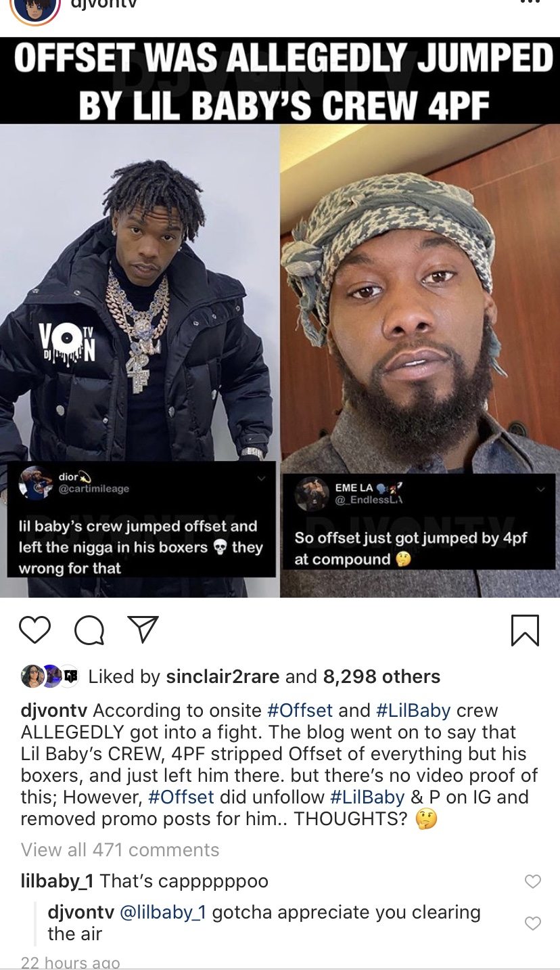Open comments via speech bubble icon
The width and height of the screenshot is (560, 970).
click(89, 630)
